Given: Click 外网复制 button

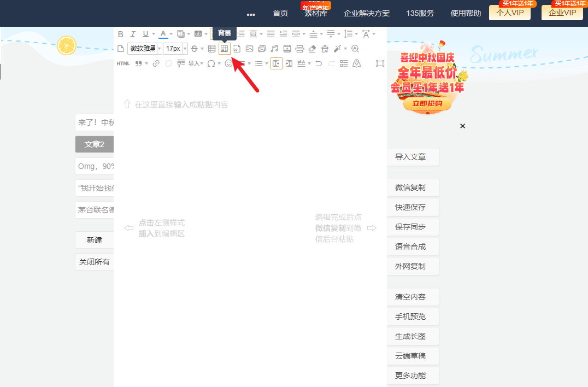Looking at the screenshot, I should click(x=413, y=266).
